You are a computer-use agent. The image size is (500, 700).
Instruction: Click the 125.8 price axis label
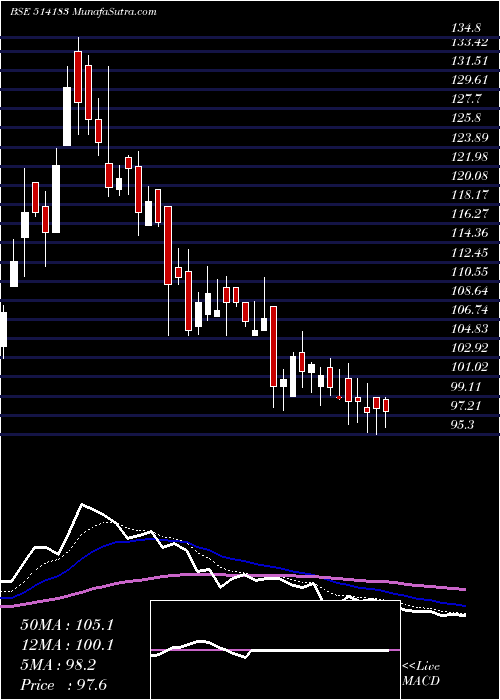click(467, 118)
